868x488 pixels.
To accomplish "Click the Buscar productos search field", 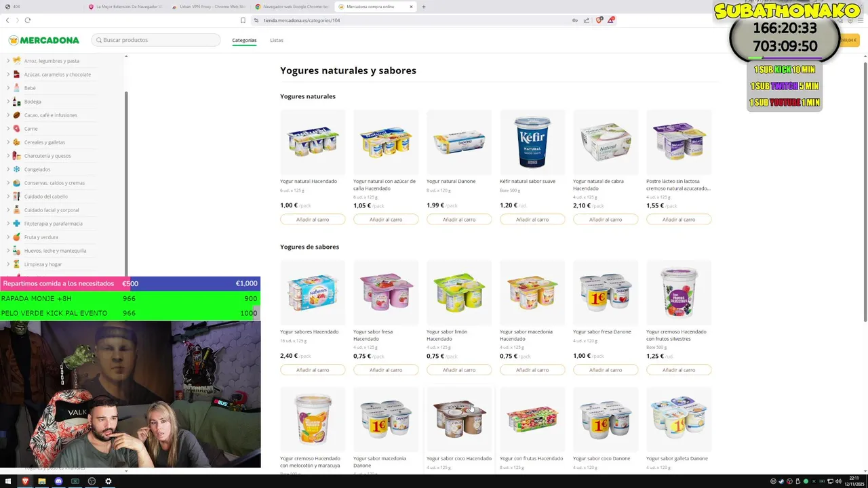I will [156, 40].
